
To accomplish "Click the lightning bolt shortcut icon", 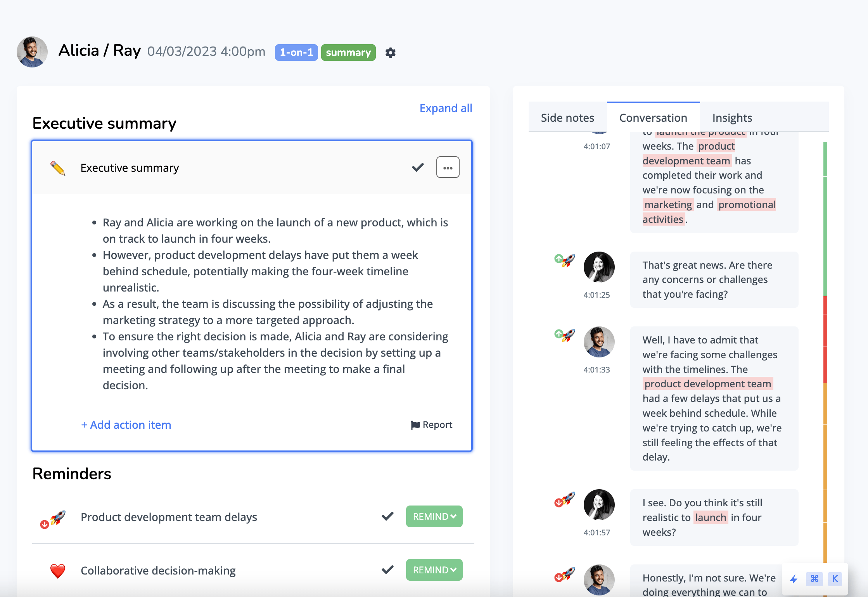I will [794, 579].
